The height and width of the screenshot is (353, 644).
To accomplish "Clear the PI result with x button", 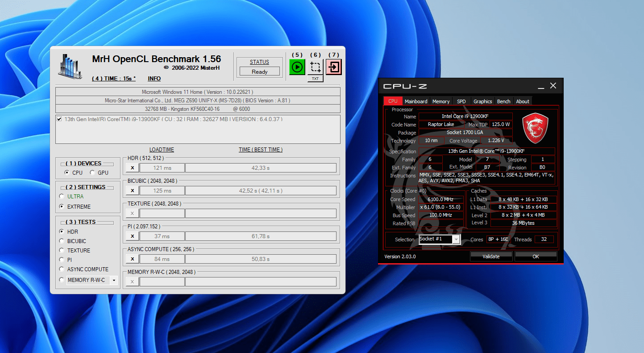I will [132, 236].
